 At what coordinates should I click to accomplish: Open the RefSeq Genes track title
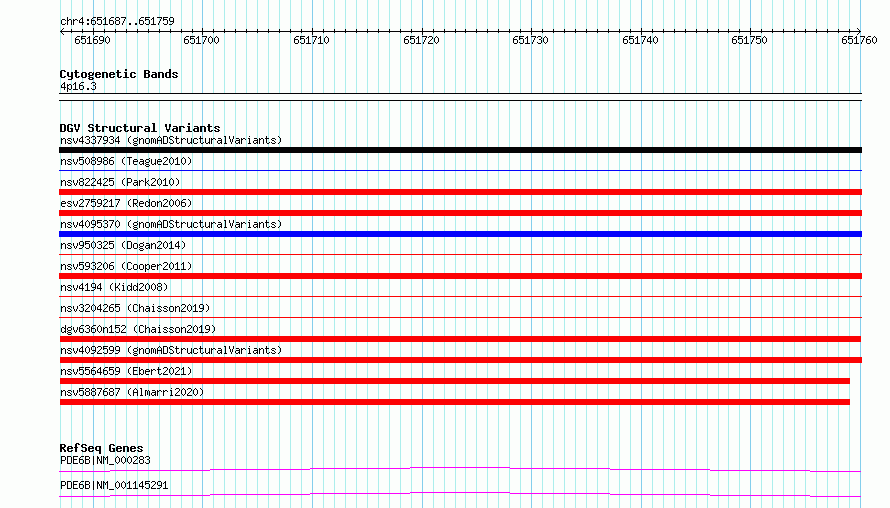101,448
